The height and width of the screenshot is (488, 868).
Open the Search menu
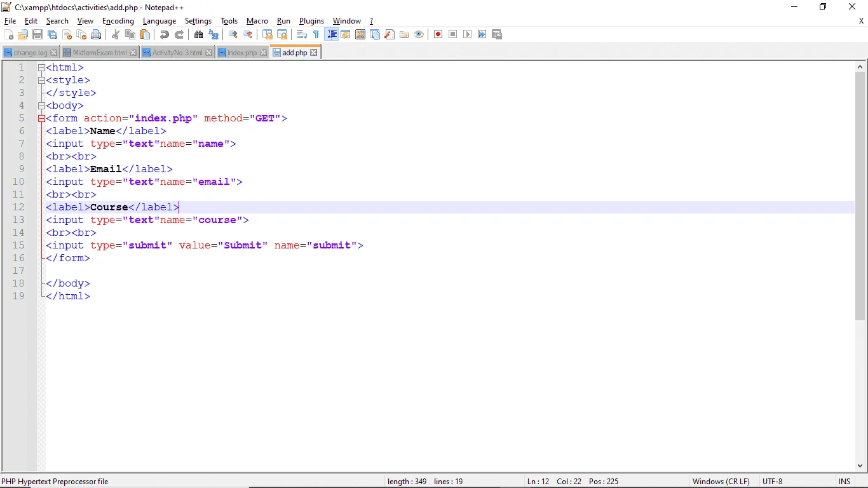click(x=57, y=21)
